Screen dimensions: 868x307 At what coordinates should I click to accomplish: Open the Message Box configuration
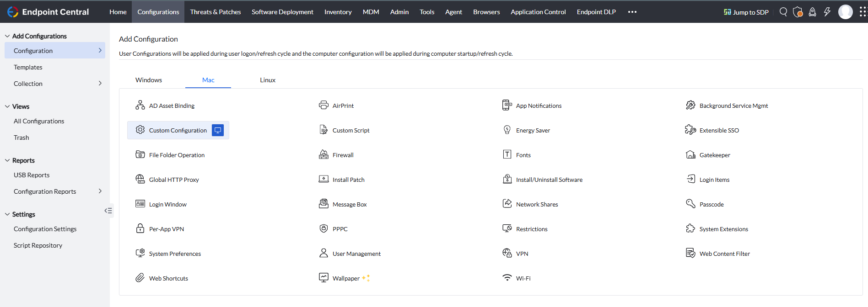(x=343, y=204)
